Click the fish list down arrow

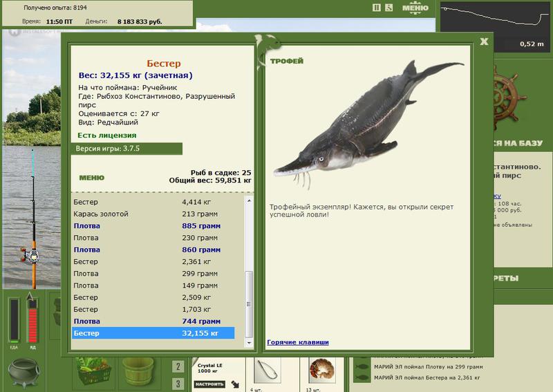[x=249, y=343]
